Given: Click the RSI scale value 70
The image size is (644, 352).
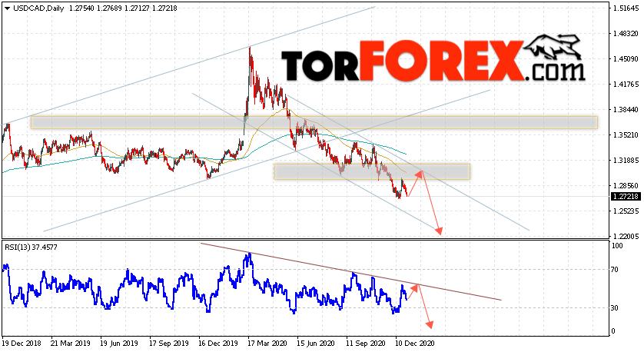Looking at the screenshot, I should [615, 270].
